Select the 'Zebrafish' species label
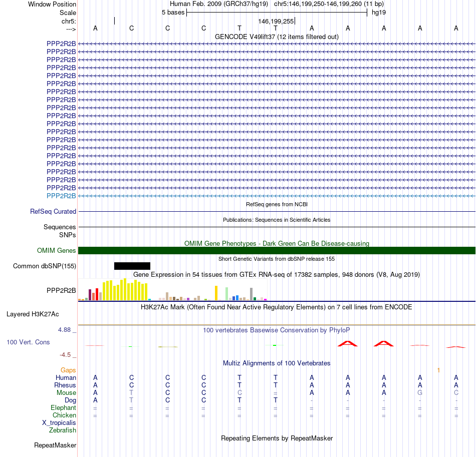Image resolution: width=476 pixels, height=457 pixels. 63,430
